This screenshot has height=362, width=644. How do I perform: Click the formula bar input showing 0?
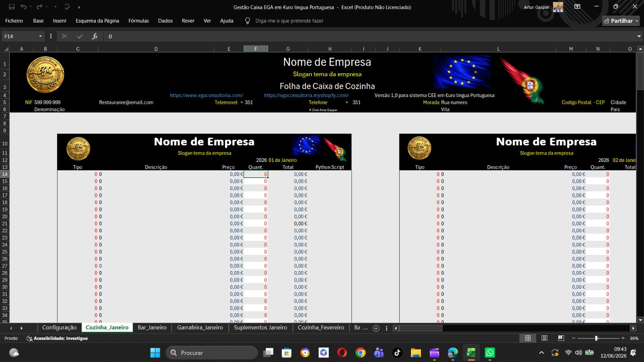coord(370,36)
